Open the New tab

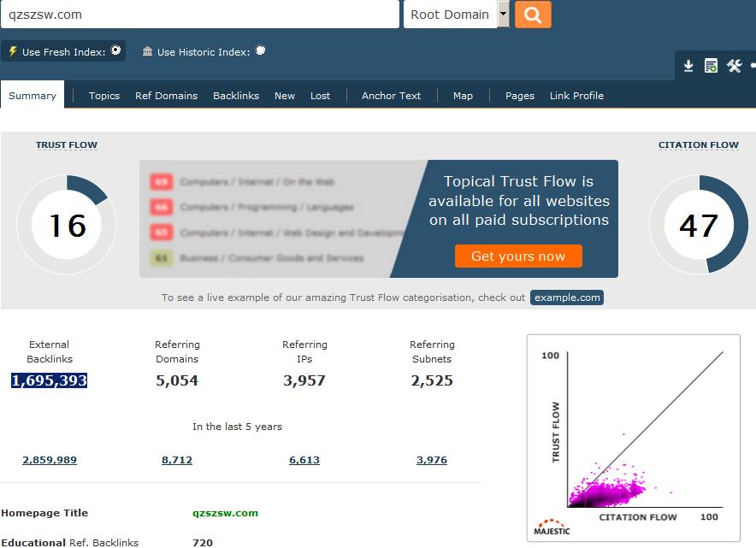[285, 96]
